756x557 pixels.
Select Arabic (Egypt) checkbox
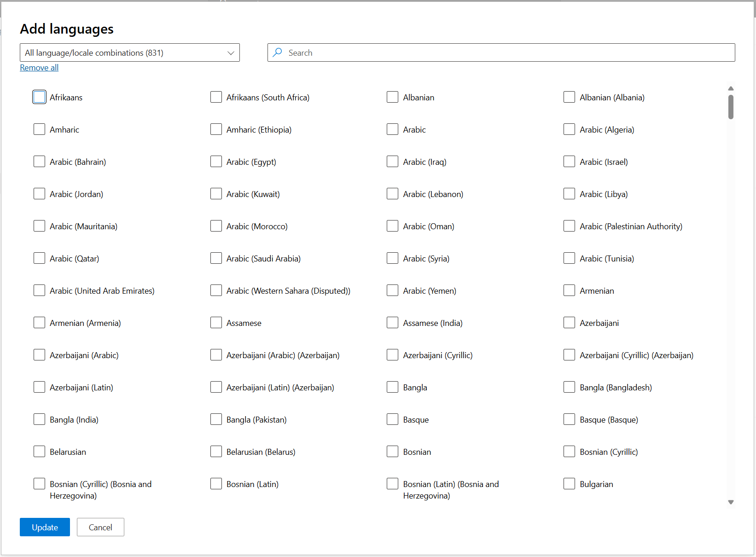coord(216,162)
